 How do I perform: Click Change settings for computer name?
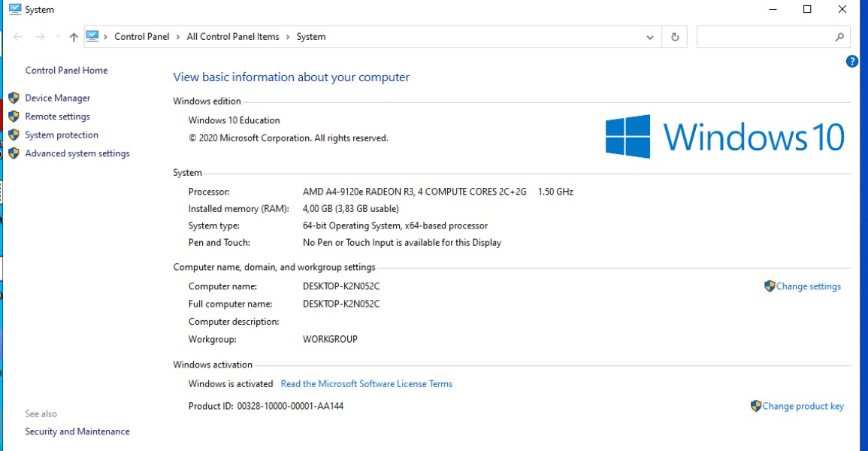[x=808, y=286]
